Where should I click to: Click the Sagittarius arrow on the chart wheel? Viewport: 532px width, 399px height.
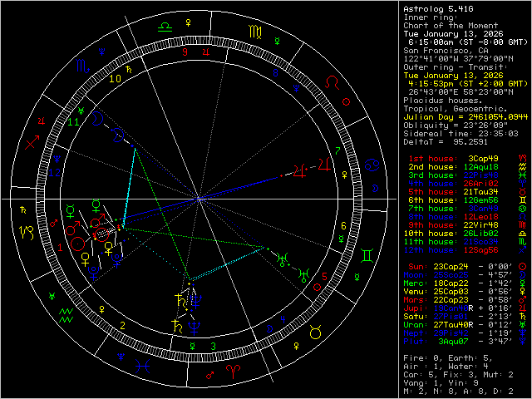32,143
